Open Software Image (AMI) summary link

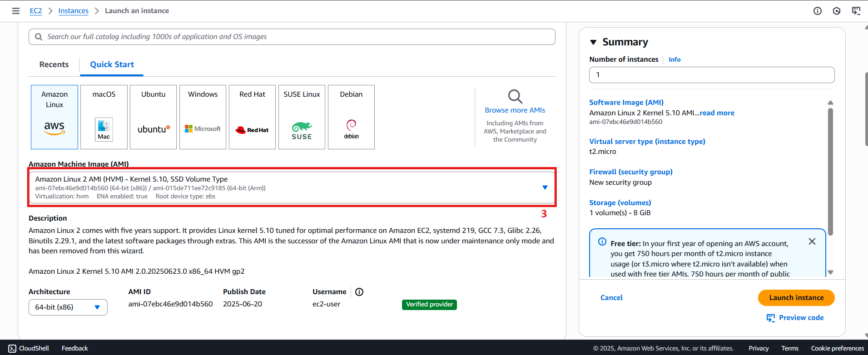pos(626,103)
